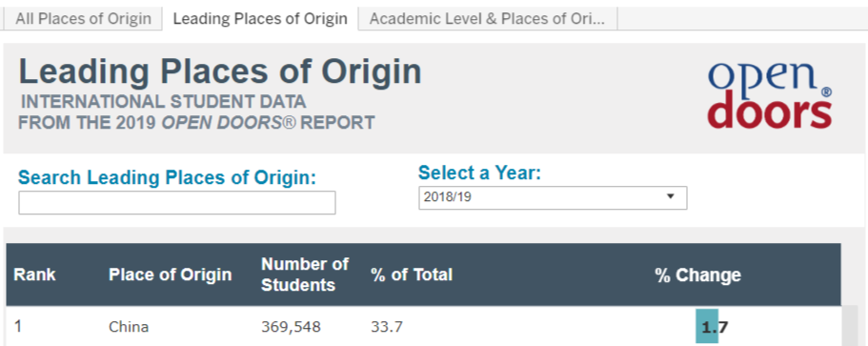This screenshot has width=868, height=346.
Task: Click rank number 1 in the table
Action: 18,327
